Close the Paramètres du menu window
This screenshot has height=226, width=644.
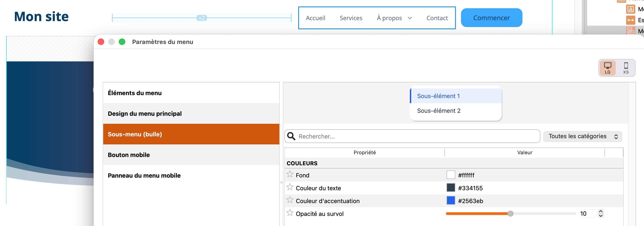101,42
